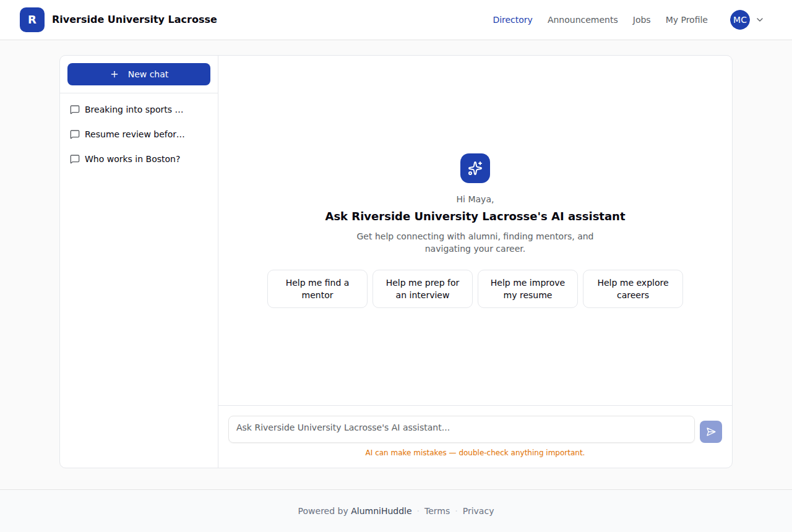
Task: Click the AI sparkle assistant icon
Action: click(475, 168)
